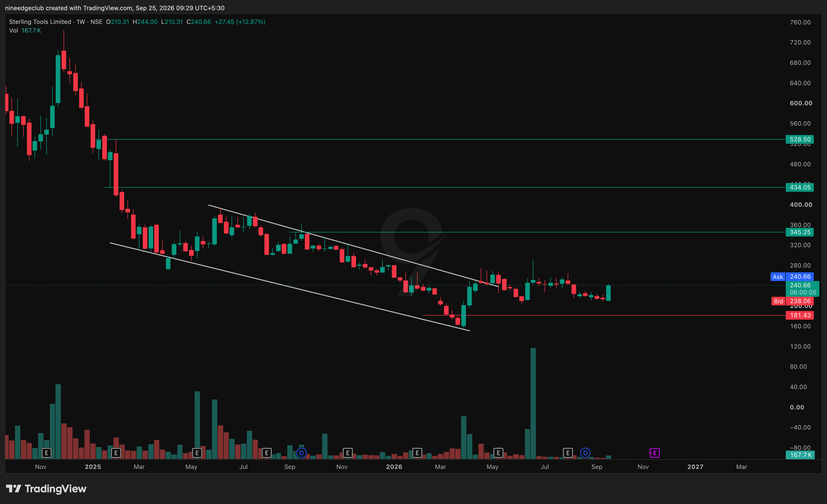The image size is (827, 504).
Task: Click the +27.45 (+12.87%) change value
Action: pyautogui.click(x=240, y=22)
